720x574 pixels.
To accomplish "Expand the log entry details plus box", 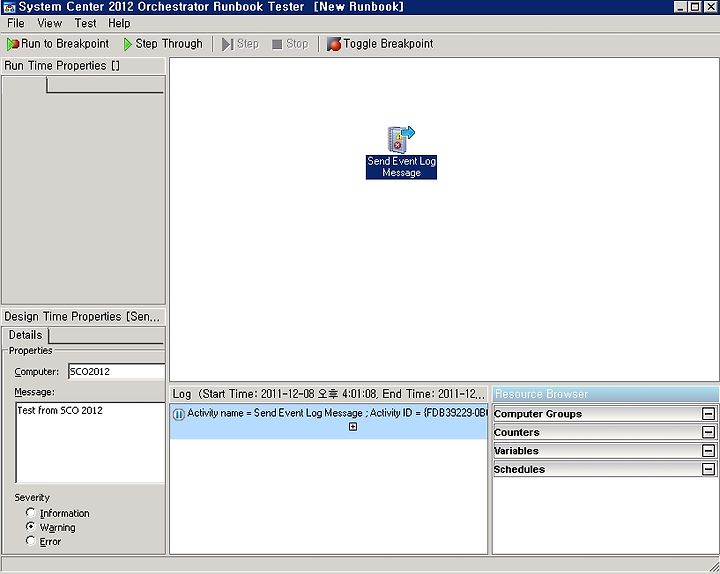I will click(353, 427).
